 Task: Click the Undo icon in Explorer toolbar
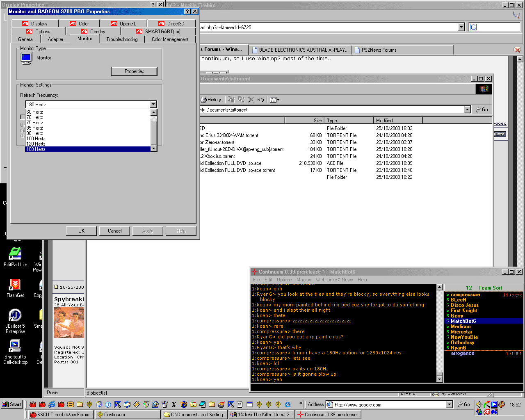[x=260, y=100]
